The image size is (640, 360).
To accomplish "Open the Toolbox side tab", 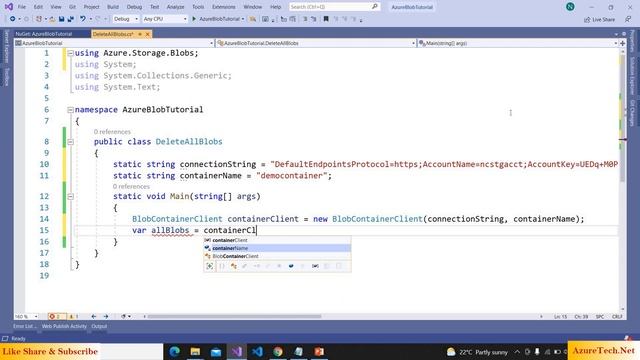I will tap(7, 77).
